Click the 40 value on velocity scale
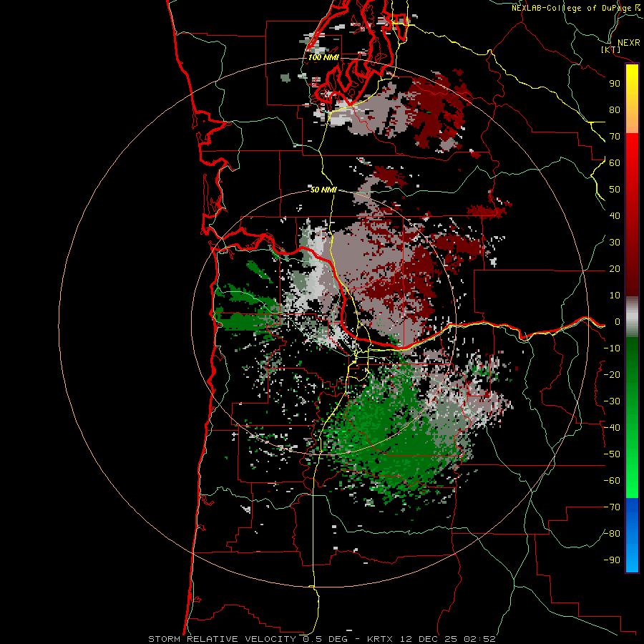This screenshot has height=644, width=644. pos(615,216)
